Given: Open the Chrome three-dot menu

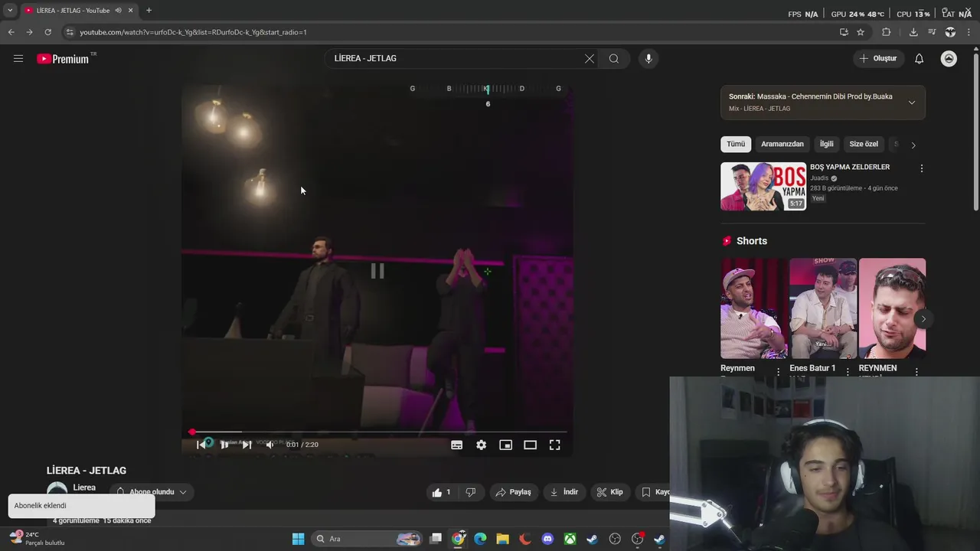Looking at the screenshot, I should [969, 32].
